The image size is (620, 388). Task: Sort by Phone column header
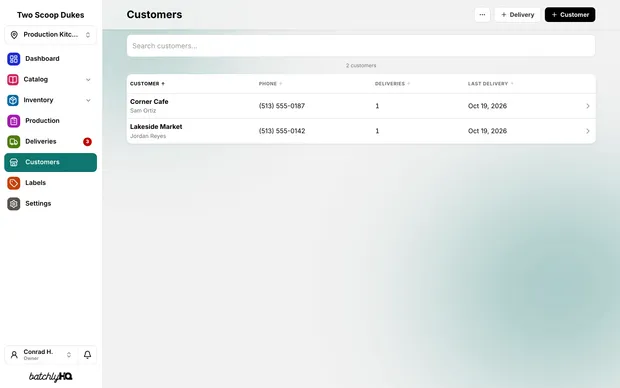tap(270, 84)
